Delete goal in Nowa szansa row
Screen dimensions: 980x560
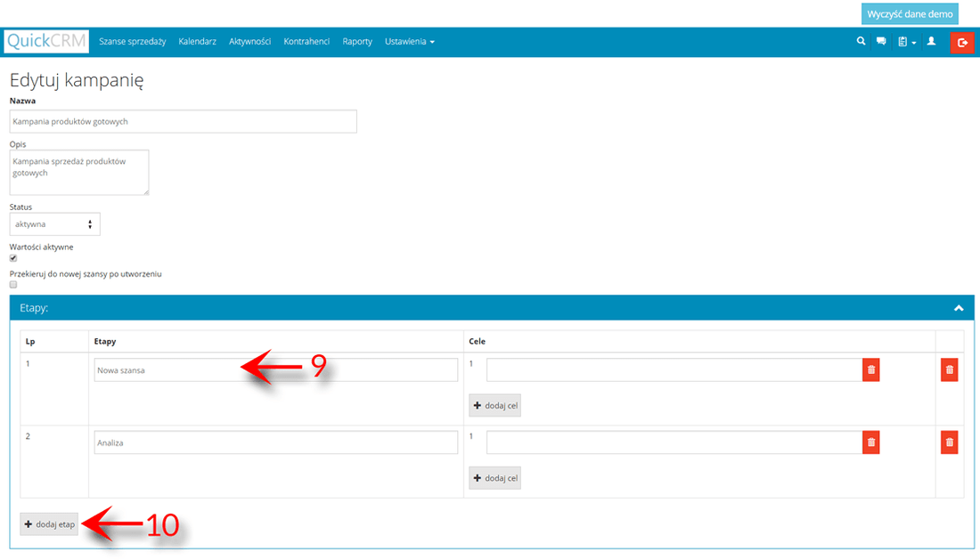pos(870,369)
